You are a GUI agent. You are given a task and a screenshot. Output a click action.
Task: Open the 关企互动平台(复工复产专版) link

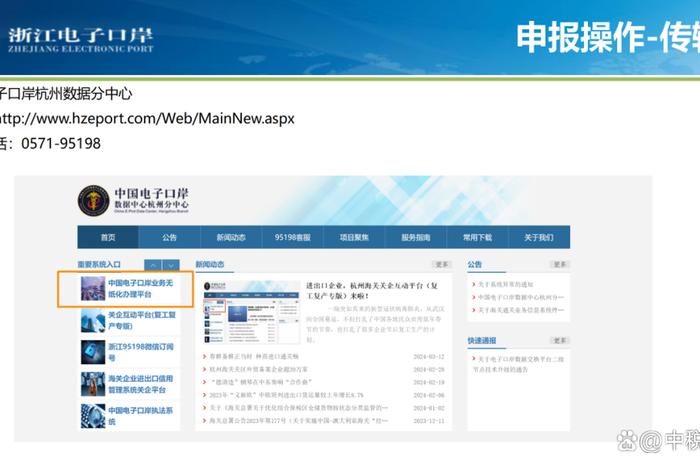click(x=142, y=320)
